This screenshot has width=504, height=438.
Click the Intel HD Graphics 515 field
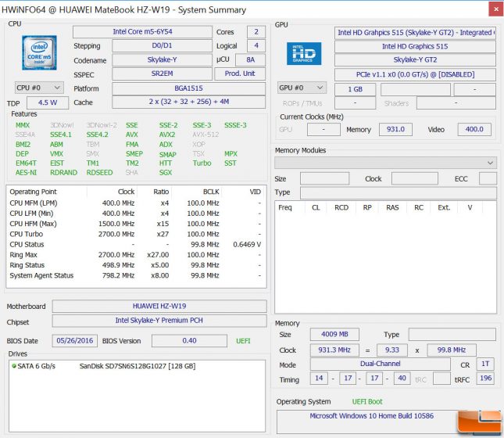point(415,46)
